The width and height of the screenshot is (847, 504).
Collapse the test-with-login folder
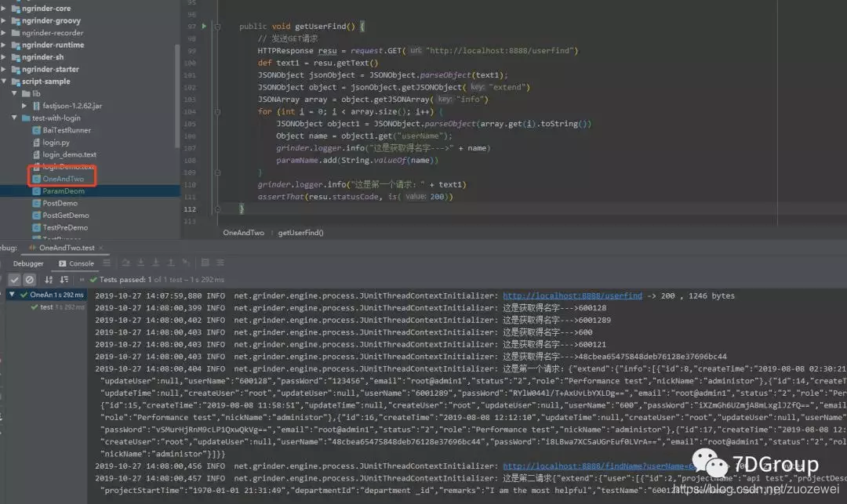pyautogui.click(x=14, y=118)
